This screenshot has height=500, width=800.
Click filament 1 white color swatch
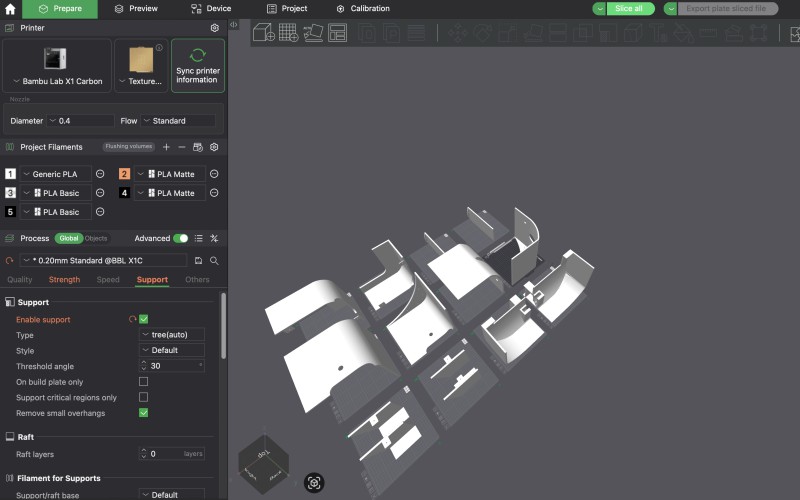point(10,174)
